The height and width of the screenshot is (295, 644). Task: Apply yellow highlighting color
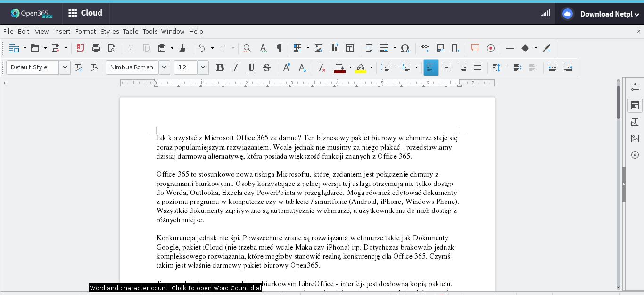pos(361,67)
